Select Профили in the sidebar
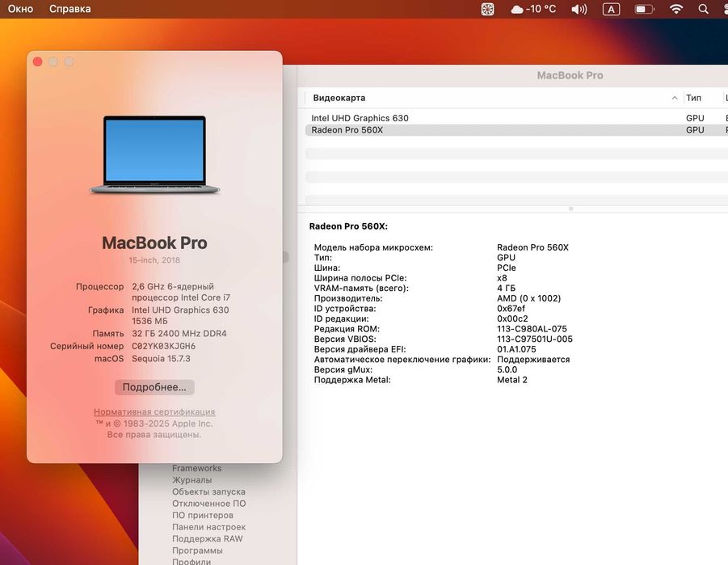Image resolution: width=728 pixels, height=565 pixels. (191, 562)
